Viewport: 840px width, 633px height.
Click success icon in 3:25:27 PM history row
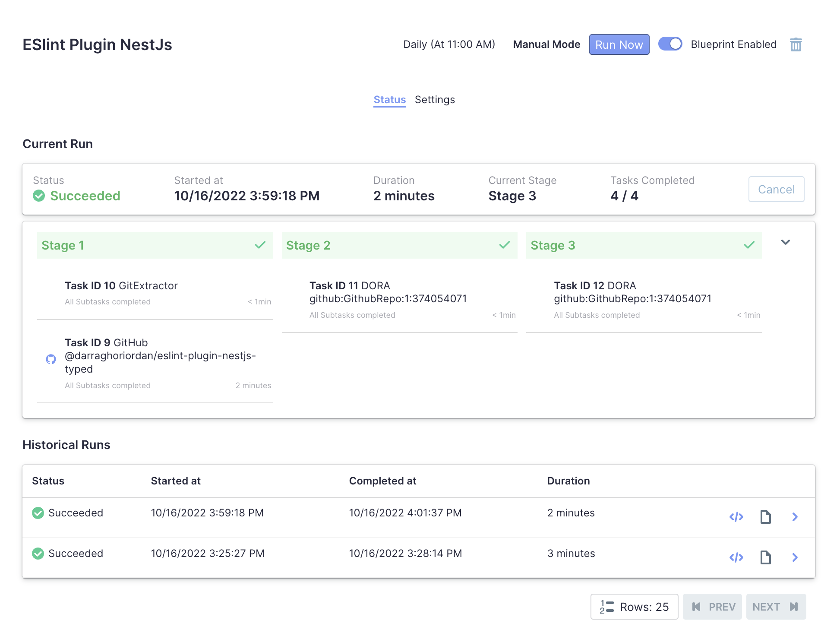(x=38, y=554)
